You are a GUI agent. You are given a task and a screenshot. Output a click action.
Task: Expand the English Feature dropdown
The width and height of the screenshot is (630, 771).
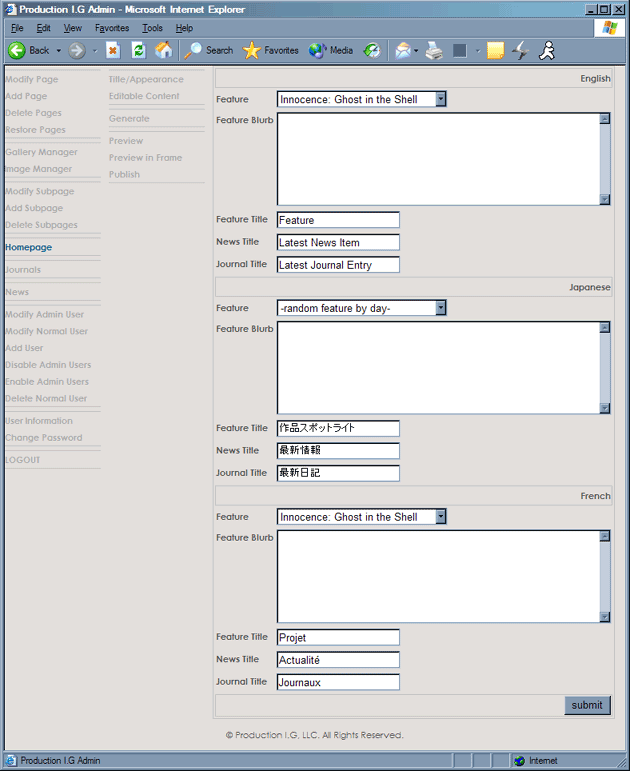point(441,100)
